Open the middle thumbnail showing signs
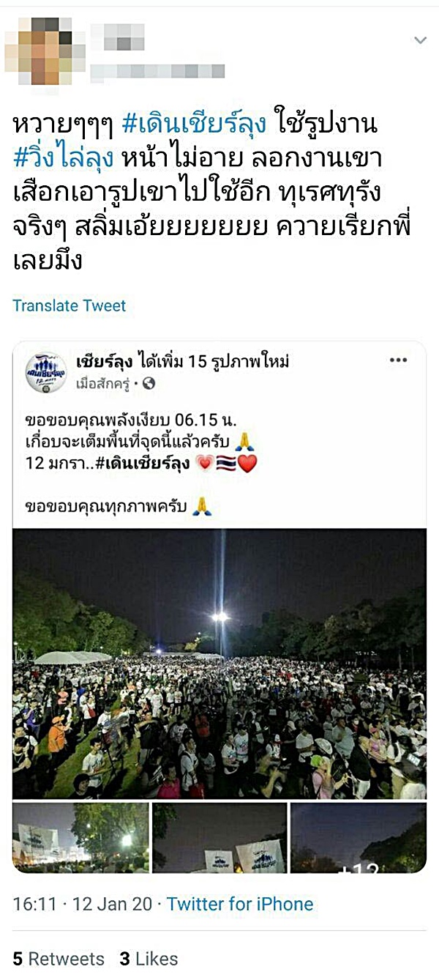439x980 pixels. 219,838
